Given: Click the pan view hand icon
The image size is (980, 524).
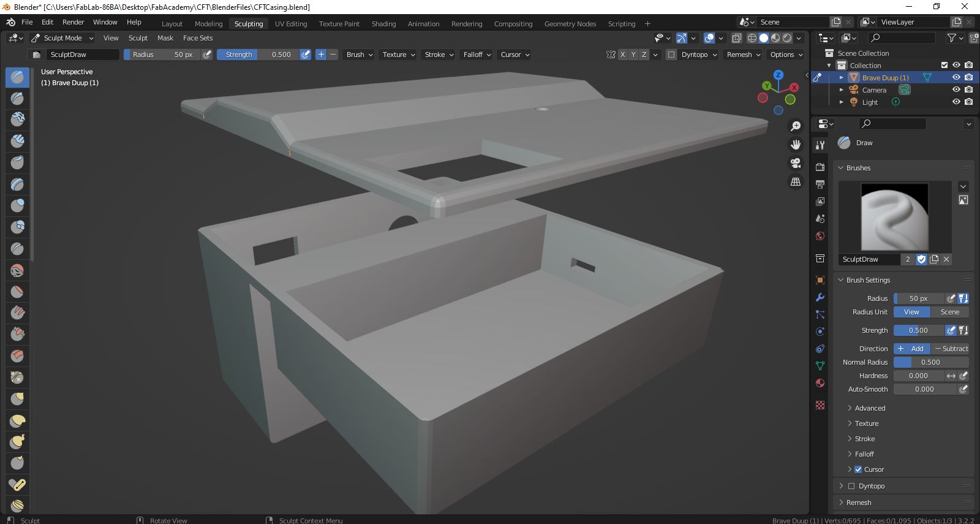Looking at the screenshot, I should pos(796,145).
